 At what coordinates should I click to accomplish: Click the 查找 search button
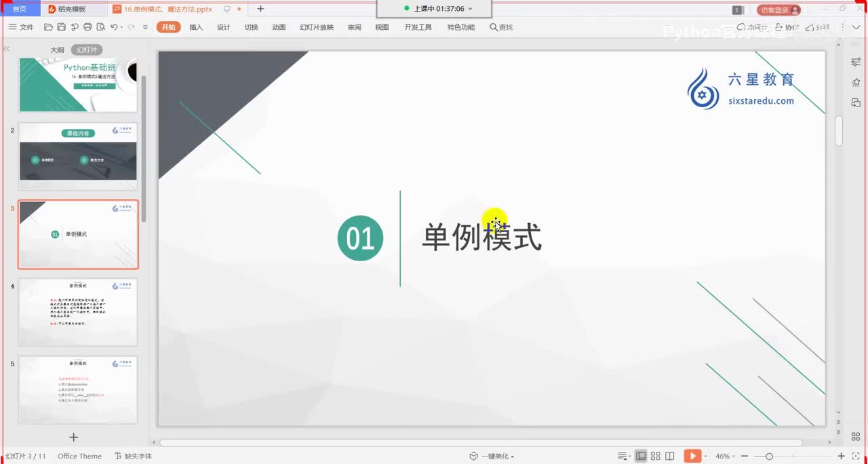coord(501,27)
